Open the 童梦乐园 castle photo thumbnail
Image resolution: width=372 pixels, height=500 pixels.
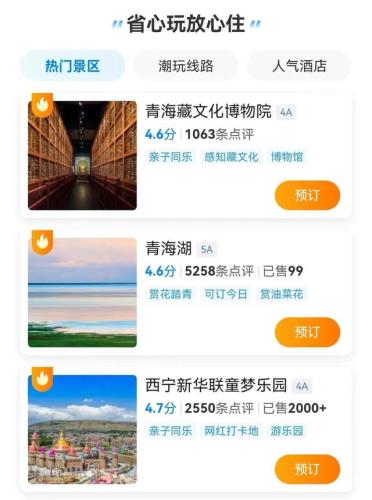point(82,429)
